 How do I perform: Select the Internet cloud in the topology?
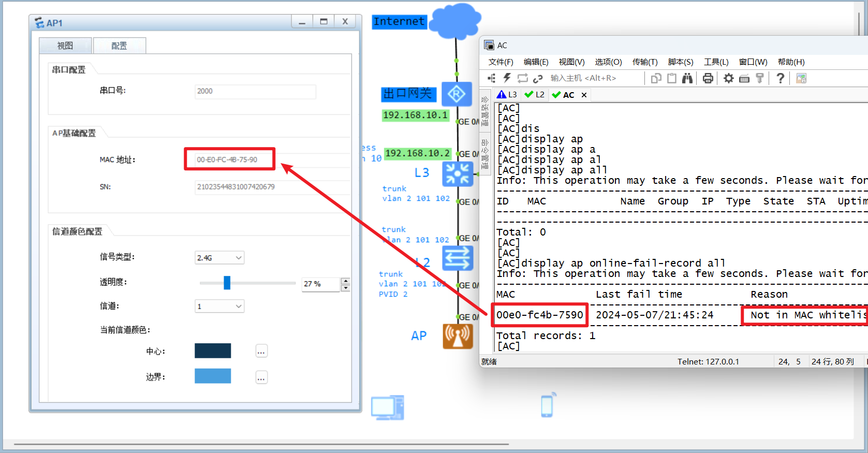click(x=455, y=21)
